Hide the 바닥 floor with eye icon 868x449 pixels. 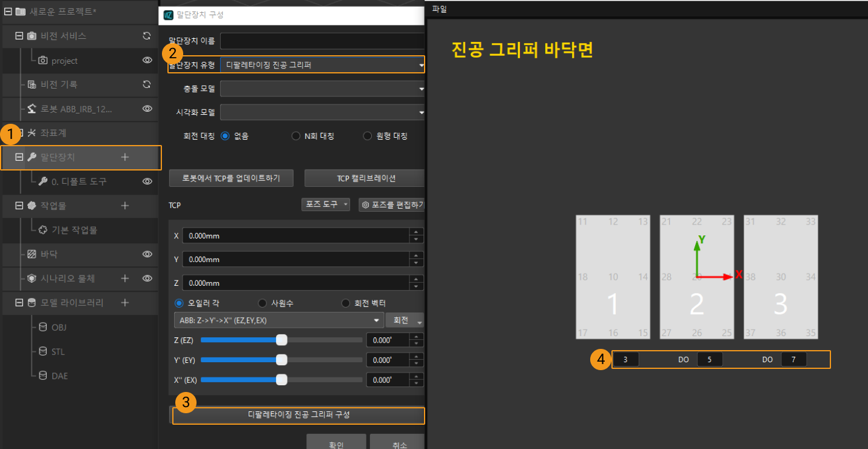[146, 254]
